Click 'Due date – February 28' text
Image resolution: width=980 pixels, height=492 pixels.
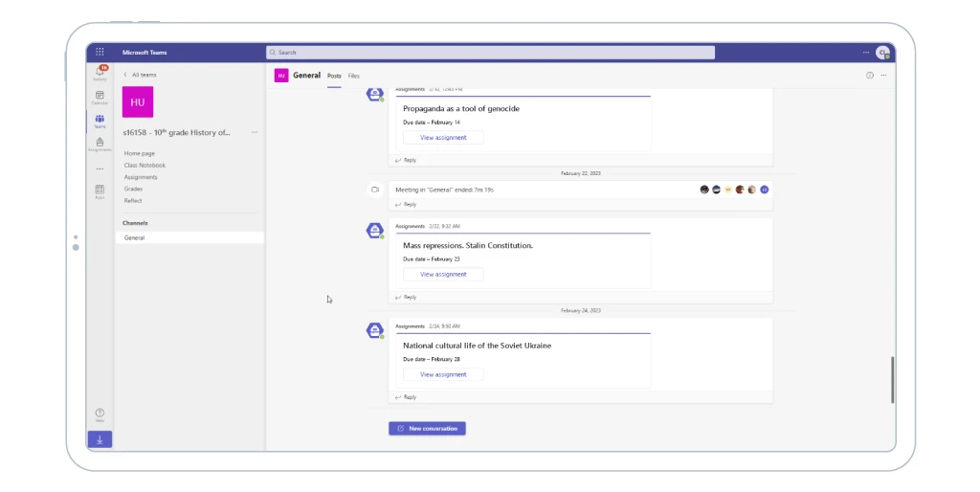(x=432, y=360)
